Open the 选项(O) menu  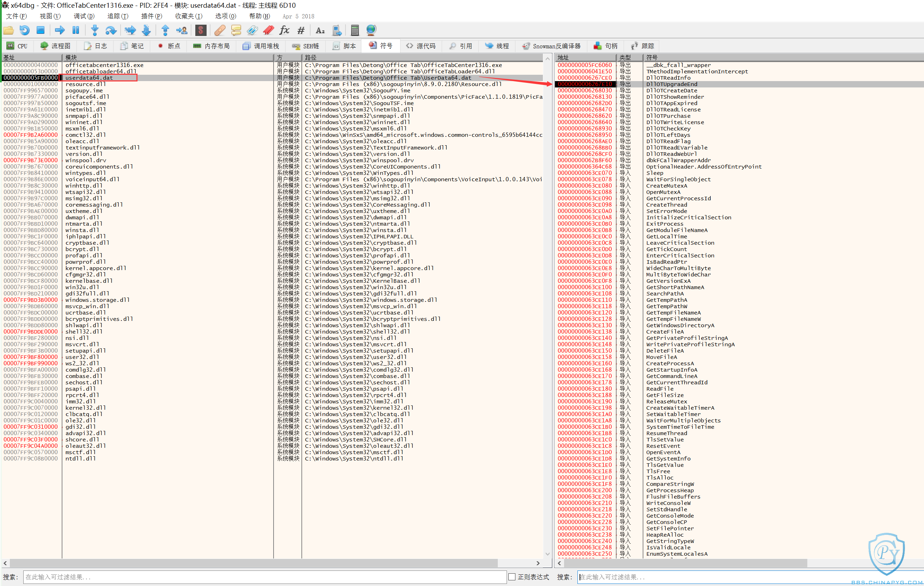tap(226, 16)
